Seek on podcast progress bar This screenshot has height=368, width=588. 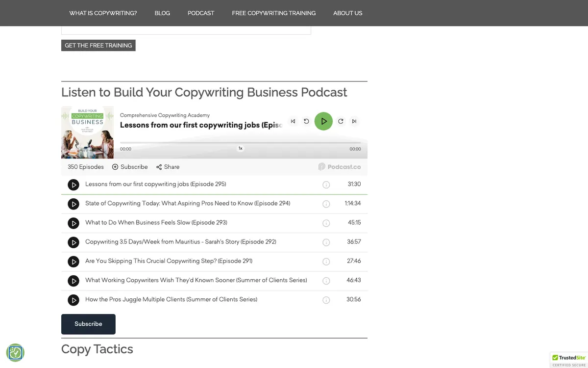(240, 143)
